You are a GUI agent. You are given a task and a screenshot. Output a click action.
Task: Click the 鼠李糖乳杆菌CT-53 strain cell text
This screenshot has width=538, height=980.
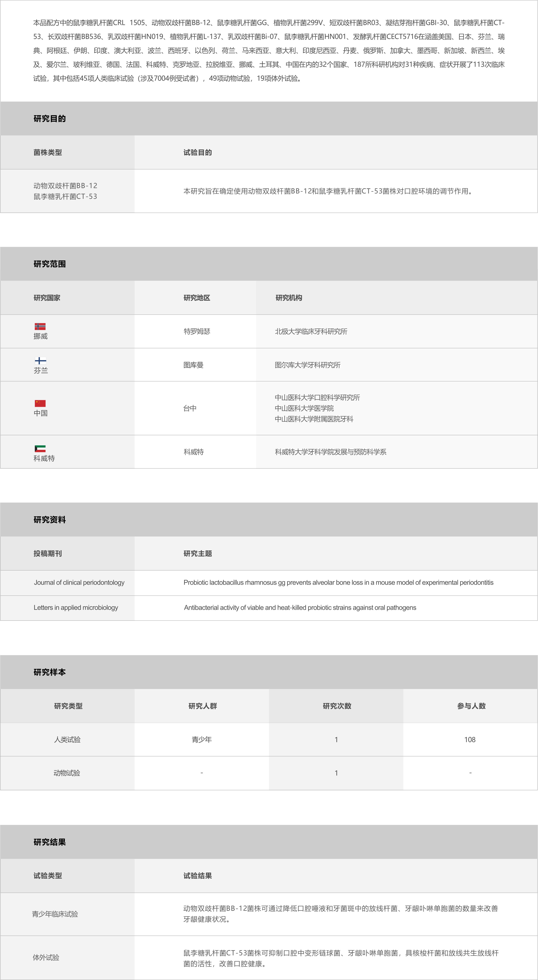pos(65,196)
